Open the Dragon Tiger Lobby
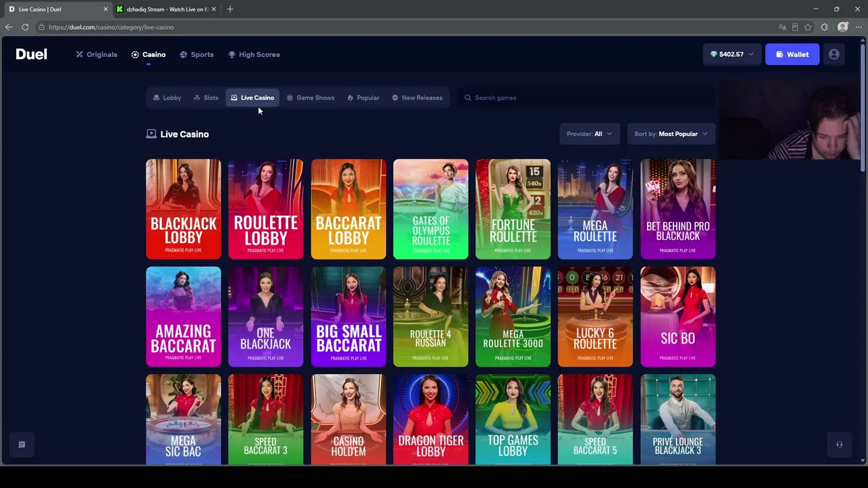The height and width of the screenshot is (488, 868). pyautogui.click(x=431, y=420)
